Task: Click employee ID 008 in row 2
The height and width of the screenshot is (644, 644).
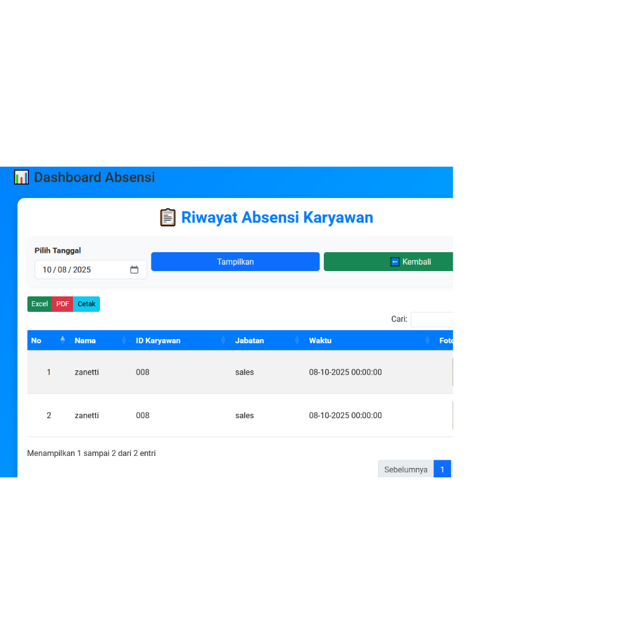Action: [x=143, y=415]
